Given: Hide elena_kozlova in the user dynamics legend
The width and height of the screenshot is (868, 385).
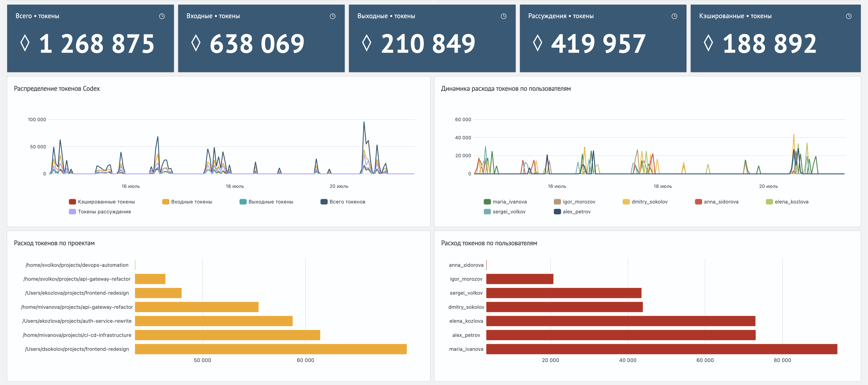Looking at the screenshot, I should 787,202.
